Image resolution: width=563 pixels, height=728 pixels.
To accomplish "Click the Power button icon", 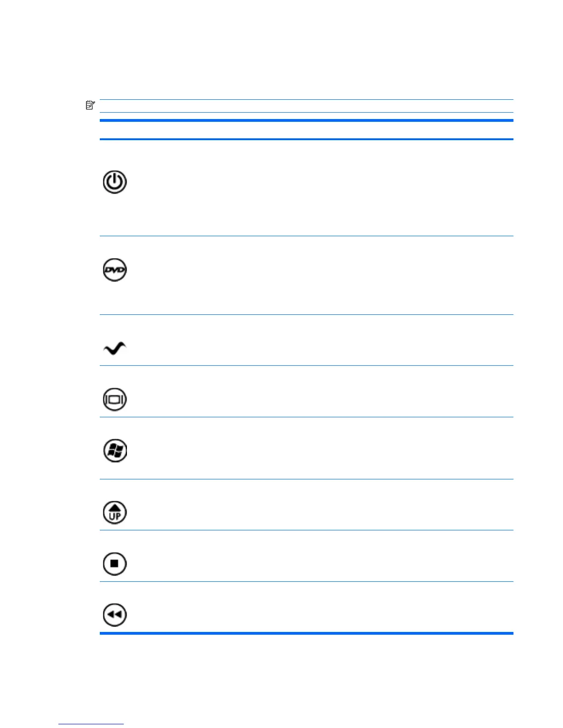I will coord(115,182).
